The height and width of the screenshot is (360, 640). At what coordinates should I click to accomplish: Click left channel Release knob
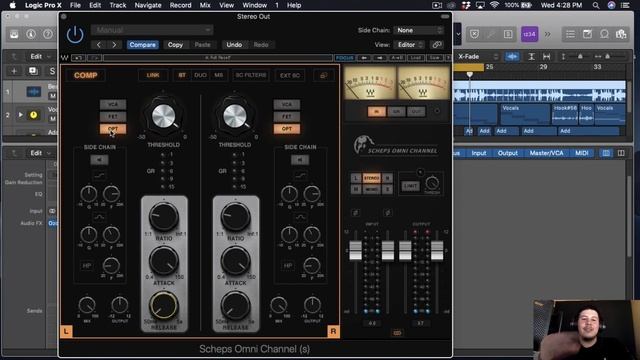click(164, 305)
